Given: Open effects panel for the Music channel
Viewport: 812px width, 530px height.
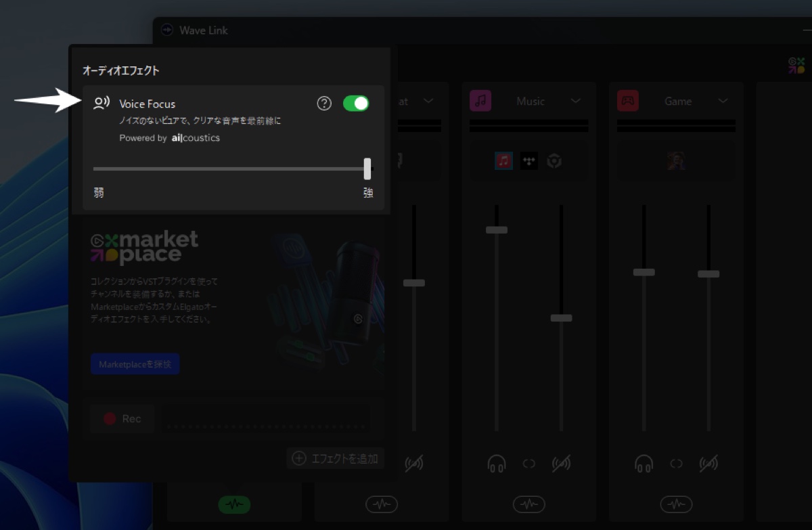Looking at the screenshot, I should 529,504.
